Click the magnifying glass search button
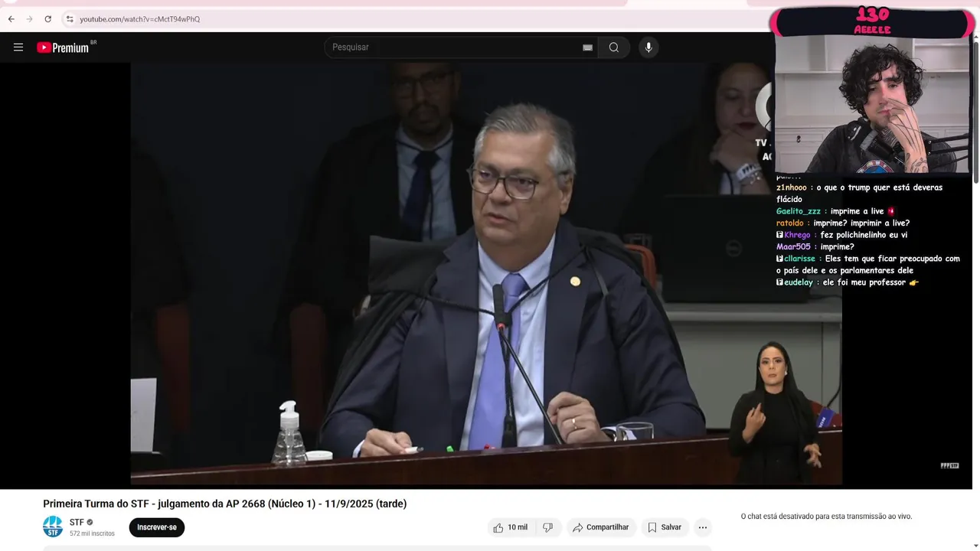This screenshot has width=980, height=551. [614, 47]
